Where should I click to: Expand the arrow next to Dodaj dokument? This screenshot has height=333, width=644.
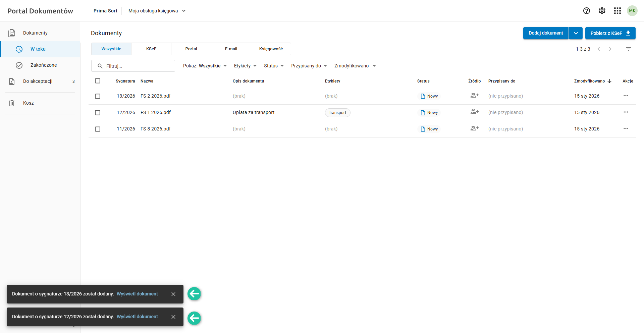(576, 33)
